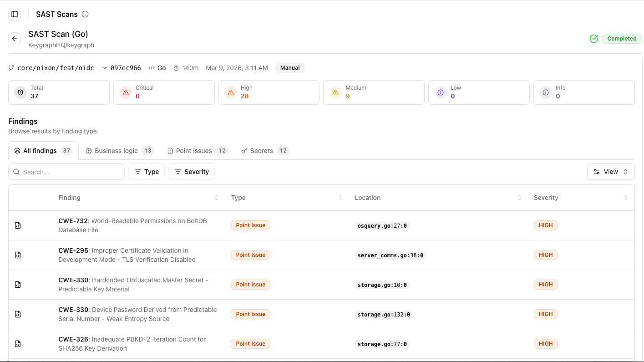This screenshot has height=362, width=644.
Task: Click the High severity triangle icon
Action: coord(231,92)
